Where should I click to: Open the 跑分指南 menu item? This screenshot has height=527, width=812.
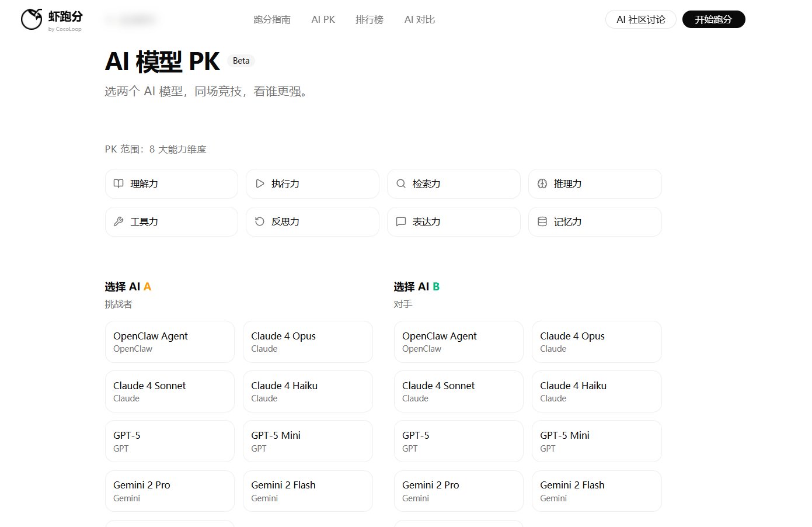click(272, 19)
